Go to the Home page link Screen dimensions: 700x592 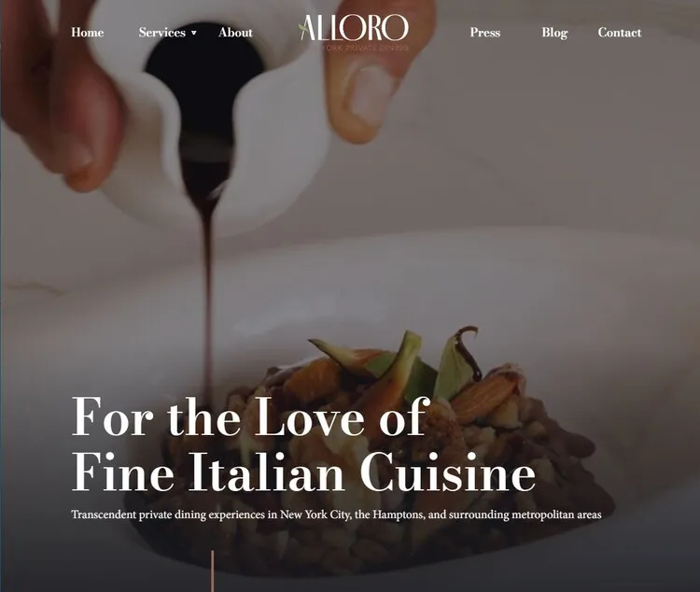coord(88,33)
